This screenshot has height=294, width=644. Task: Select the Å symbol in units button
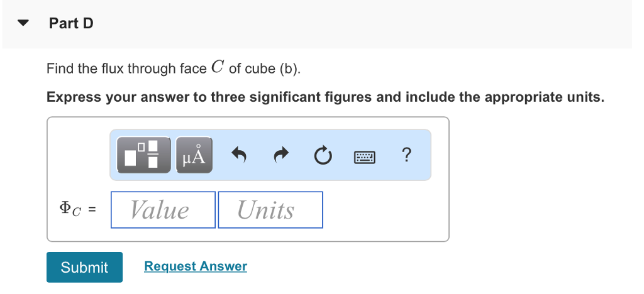point(198,155)
